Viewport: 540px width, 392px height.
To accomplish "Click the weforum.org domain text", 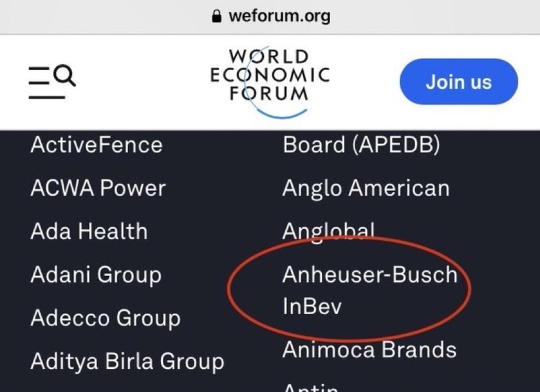I will pos(279,17).
